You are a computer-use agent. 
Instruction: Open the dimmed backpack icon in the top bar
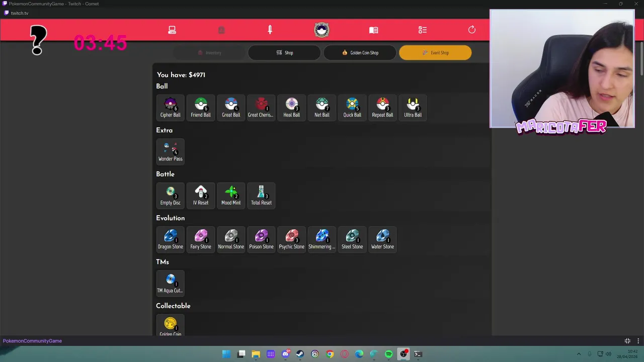point(221,30)
